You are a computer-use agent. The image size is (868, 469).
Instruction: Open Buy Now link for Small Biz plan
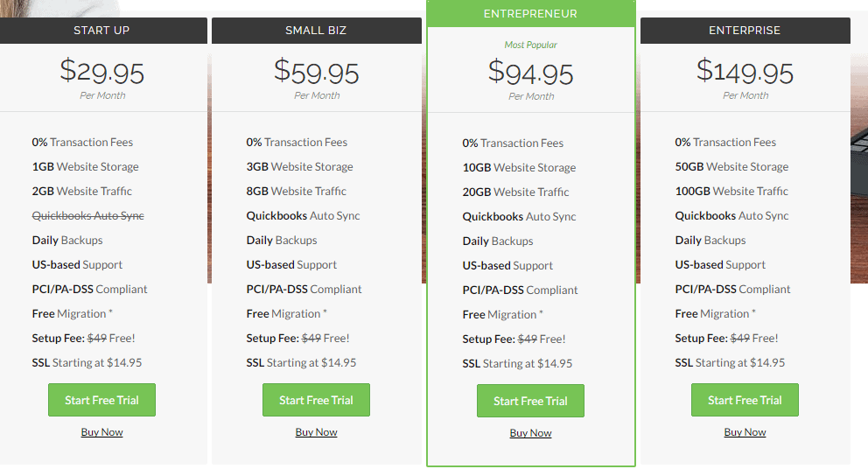click(316, 432)
